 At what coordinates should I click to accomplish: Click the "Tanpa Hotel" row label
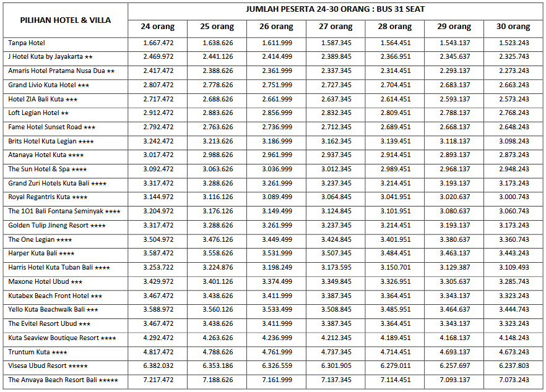(27, 43)
